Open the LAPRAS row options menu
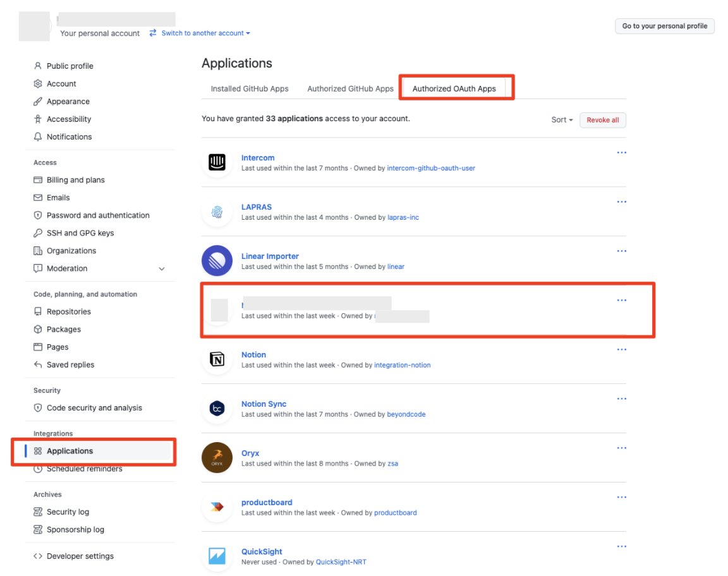Image resolution: width=728 pixels, height=576 pixels. pyautogui.click(x=622, y=202)
